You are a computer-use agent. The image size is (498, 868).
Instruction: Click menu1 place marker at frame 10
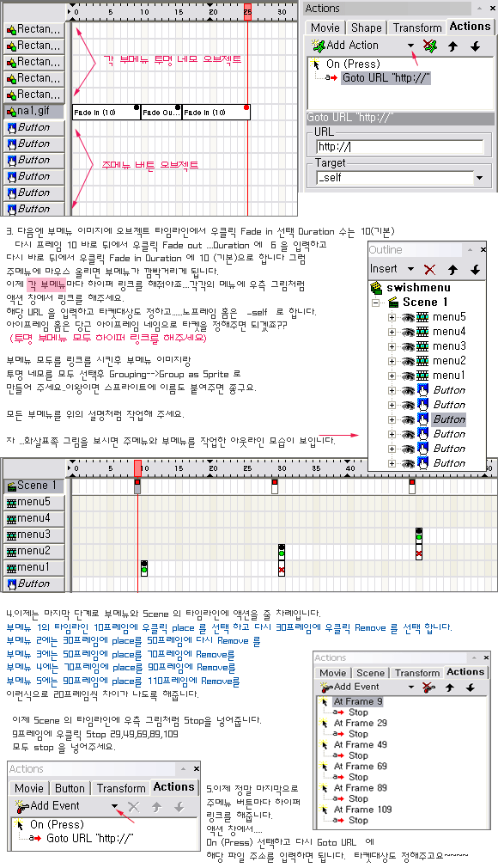(x=144, y=568)
